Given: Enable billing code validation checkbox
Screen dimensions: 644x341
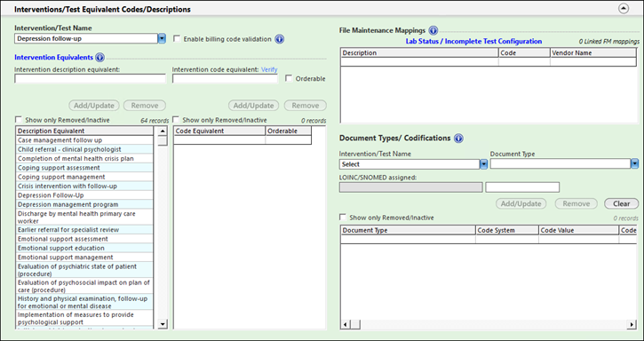Looking at the screenshot, I should (177, 38).
